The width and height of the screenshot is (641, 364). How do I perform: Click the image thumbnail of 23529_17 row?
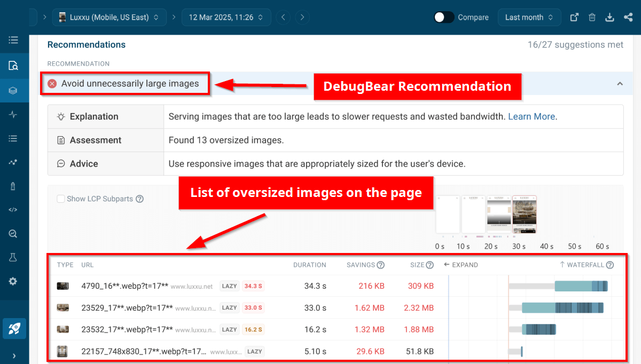[x=63, y=308]
